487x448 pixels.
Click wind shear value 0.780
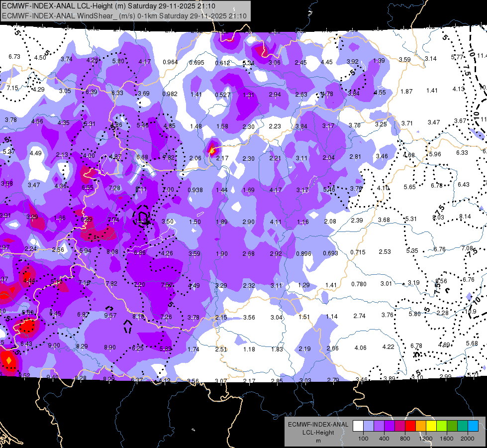click(x=359, y=284)
